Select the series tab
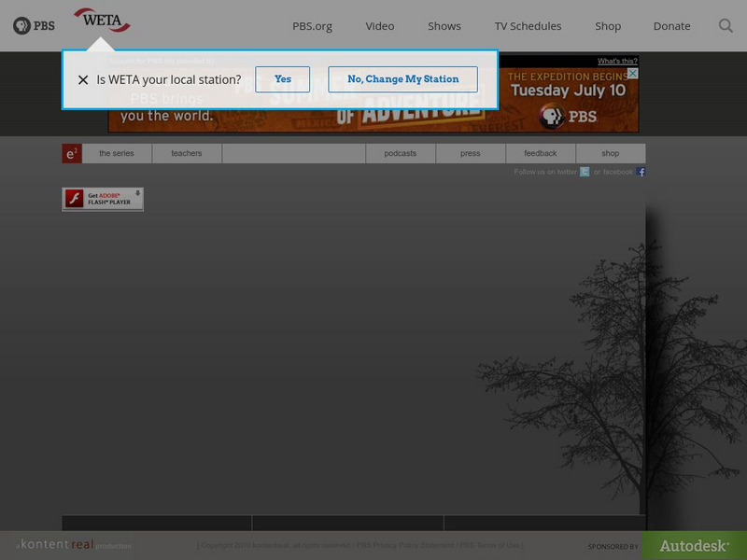The width and height of the screenshot is (747, 560). pos(117,153)
